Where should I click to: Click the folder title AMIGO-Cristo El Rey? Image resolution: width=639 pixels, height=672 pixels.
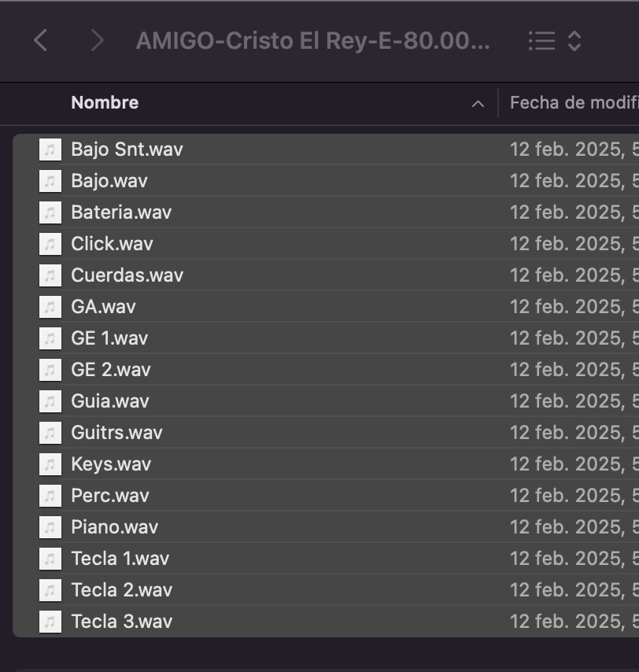pos(312,41)
